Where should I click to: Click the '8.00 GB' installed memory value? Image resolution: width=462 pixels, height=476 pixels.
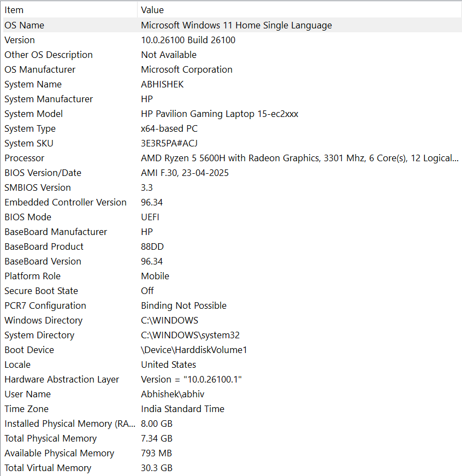pyautogui.click(x=157, y=424)
